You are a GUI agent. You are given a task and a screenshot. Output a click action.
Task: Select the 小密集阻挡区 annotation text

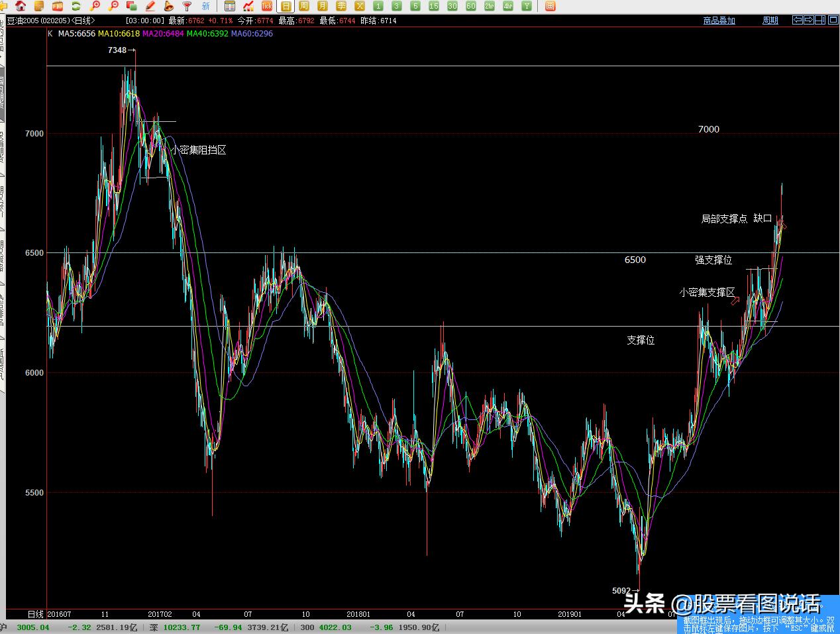[199, 150]
